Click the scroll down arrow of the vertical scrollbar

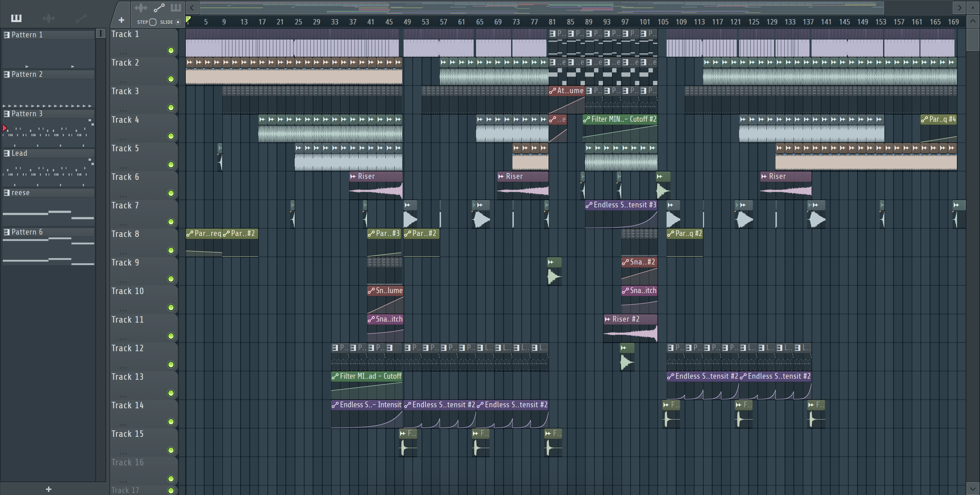[973, 488]
